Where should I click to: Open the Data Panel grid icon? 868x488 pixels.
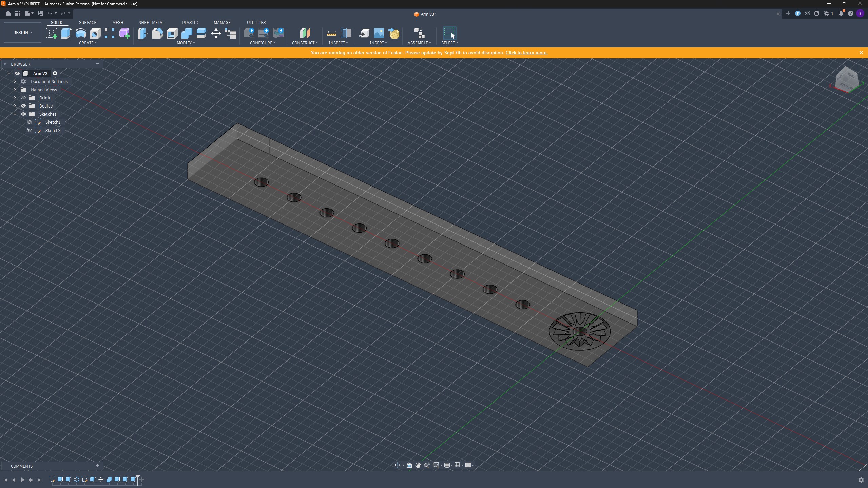click(18, 13)
